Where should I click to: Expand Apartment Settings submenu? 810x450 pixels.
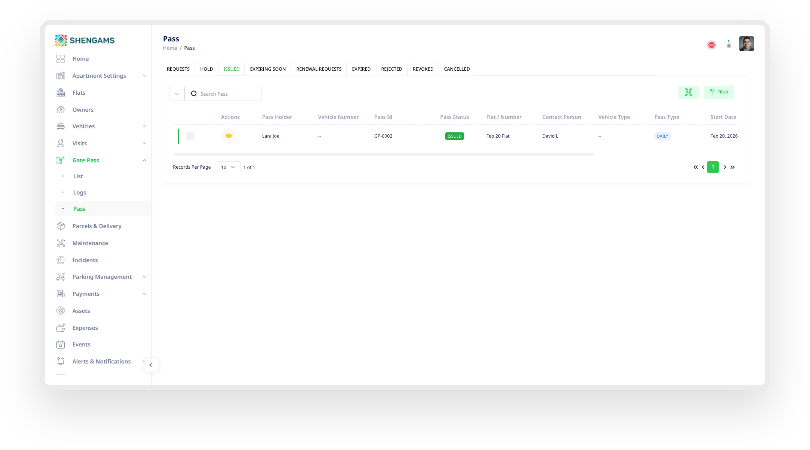pyautogui.click(x=144, y=76)
